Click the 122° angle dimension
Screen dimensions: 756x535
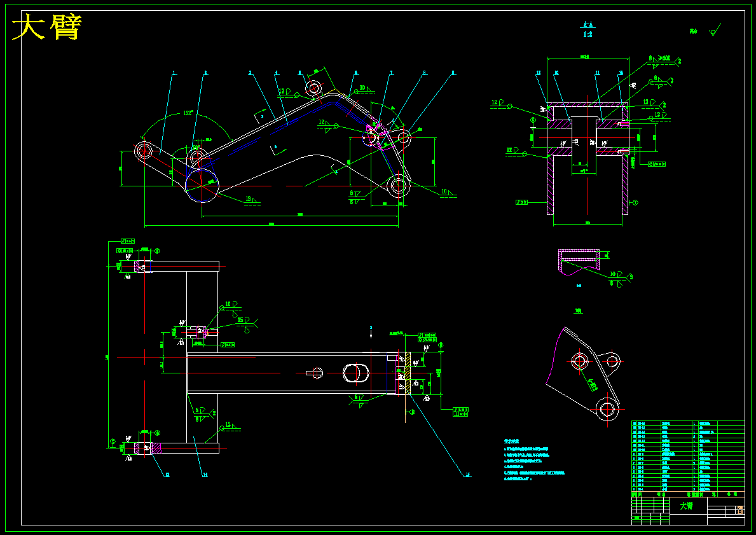(x=188, y=113)
